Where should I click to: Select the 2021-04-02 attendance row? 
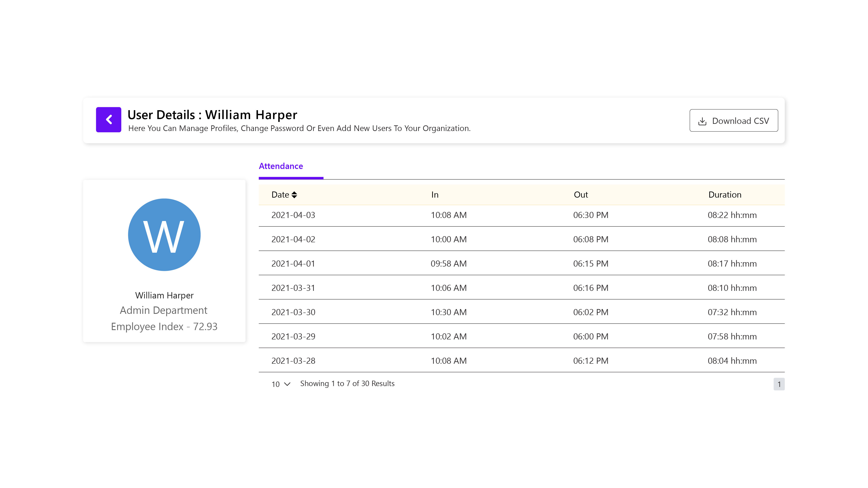pyautogui.click(x=521, y=239)
